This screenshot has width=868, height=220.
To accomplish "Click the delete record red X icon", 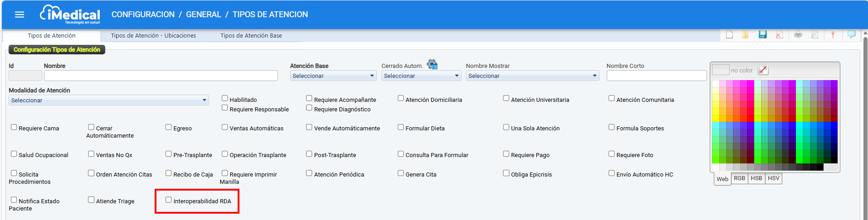I will coord(779,35).
